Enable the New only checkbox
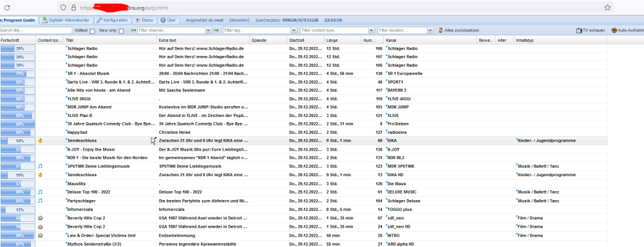This screenshot has width=644, height=247. (x=121, y=31)
